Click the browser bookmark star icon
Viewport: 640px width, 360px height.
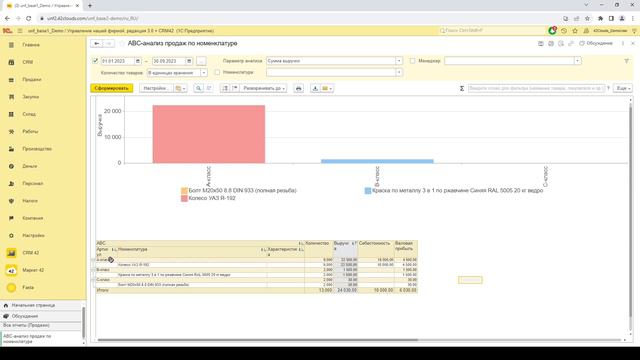coord(587,18)
